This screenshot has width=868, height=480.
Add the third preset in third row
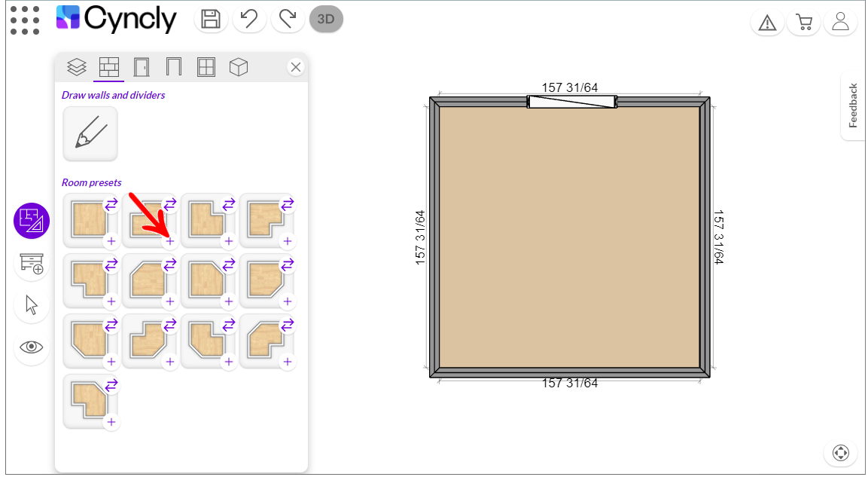[x=229, y=362]
